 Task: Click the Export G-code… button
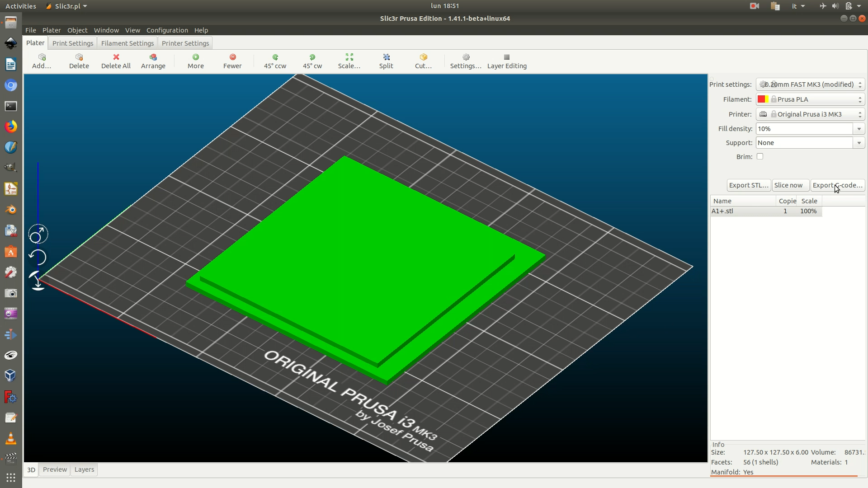tap(838, 185)
